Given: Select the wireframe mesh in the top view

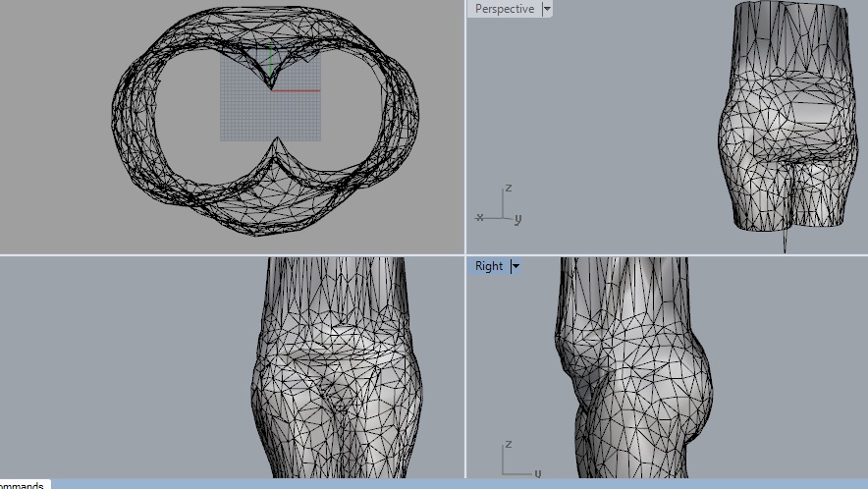Looking at the screenshot, I should pyautogui.click(x=265, y=121).
